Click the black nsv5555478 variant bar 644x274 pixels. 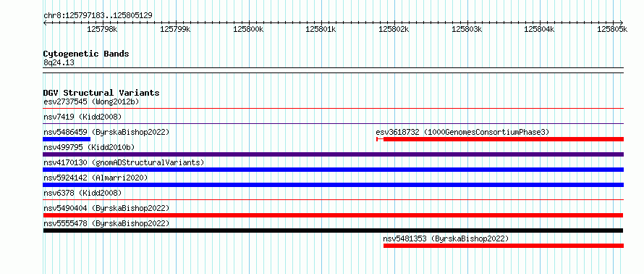pyautogui.click(x=333, y=231)
